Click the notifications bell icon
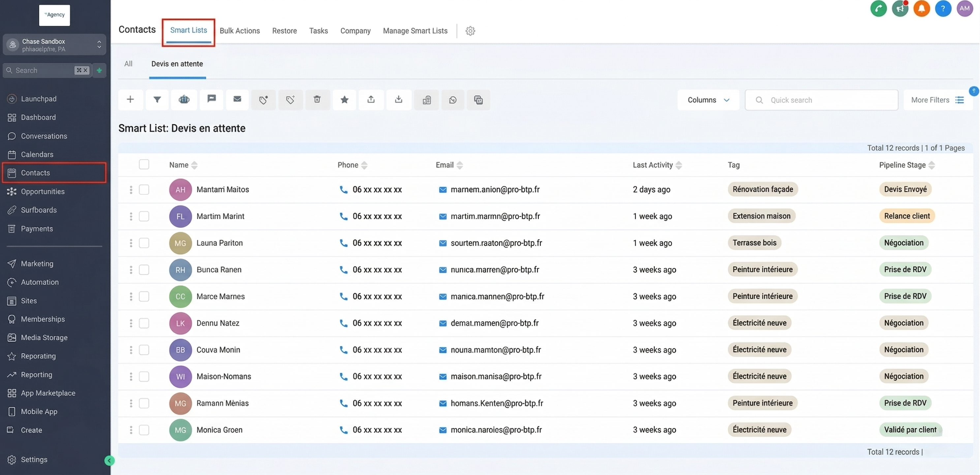980x475 pixels. point(921,8)
